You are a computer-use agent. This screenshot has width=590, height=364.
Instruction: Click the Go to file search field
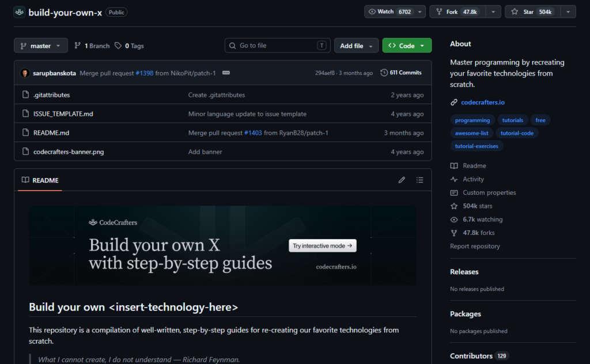pos(277,45)
